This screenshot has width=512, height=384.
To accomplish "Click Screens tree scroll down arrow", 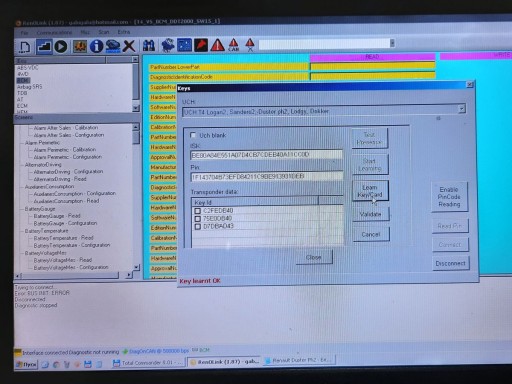I will tap(136, 267).
